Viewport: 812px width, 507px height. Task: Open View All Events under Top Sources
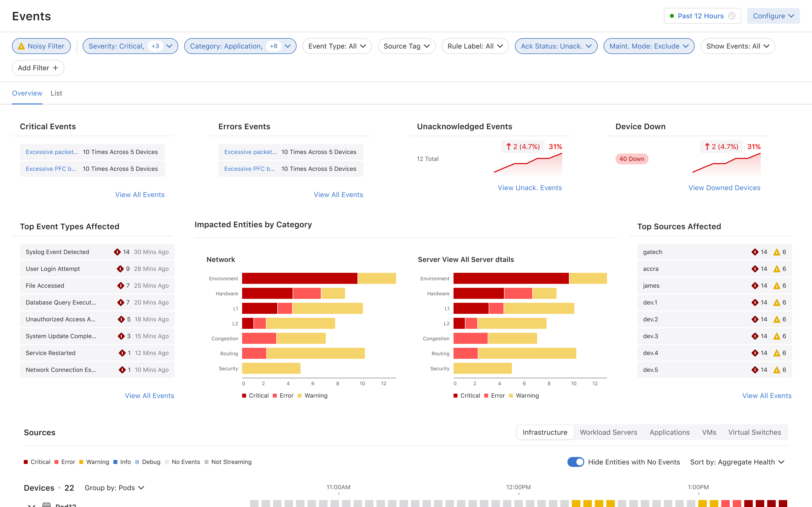[767, 396]
